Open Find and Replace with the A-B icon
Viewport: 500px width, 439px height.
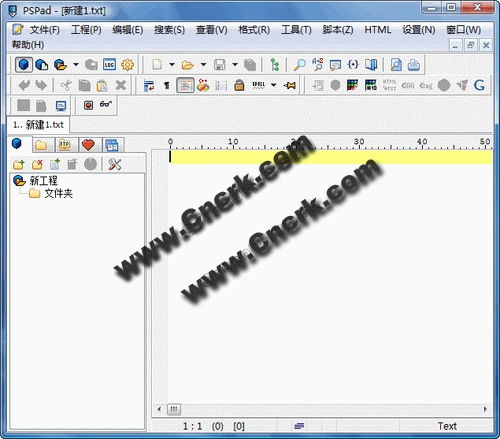317,65
